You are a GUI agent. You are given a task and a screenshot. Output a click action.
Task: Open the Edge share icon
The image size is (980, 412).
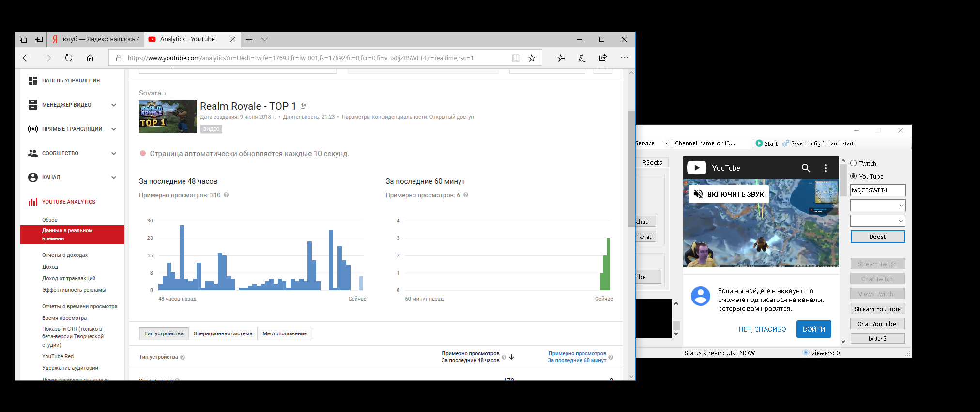(603, 58)
